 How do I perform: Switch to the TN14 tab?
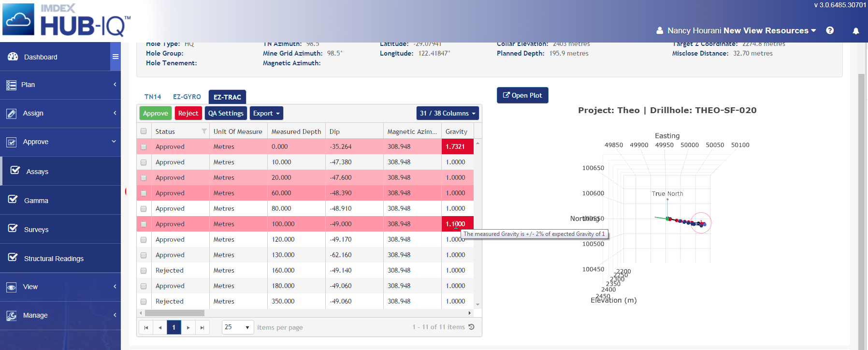[x=153, y=97]
